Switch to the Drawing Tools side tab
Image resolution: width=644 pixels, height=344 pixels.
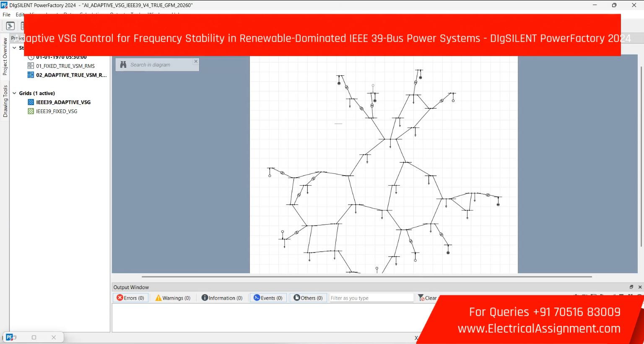[5, 101]
